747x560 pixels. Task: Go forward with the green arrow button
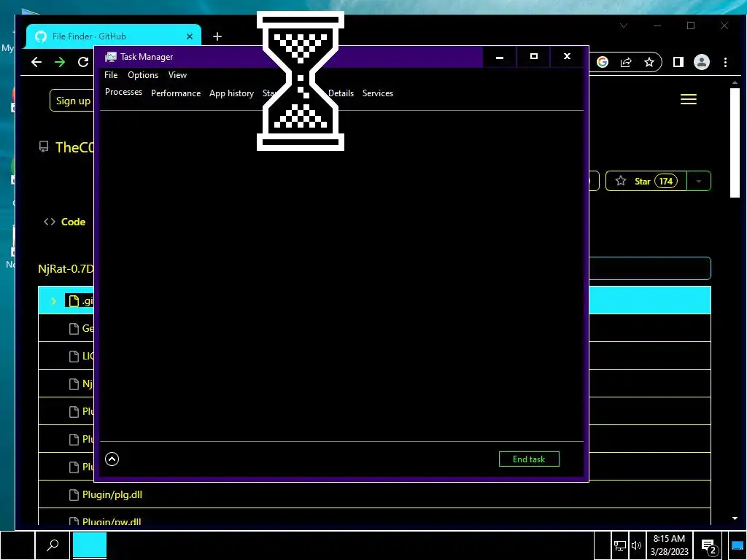[60, 62]
